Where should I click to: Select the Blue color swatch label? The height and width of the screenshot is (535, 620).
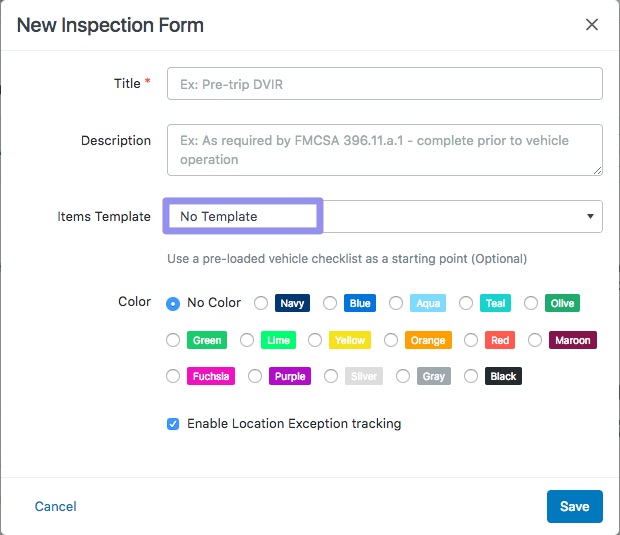[x=360, y=303]
